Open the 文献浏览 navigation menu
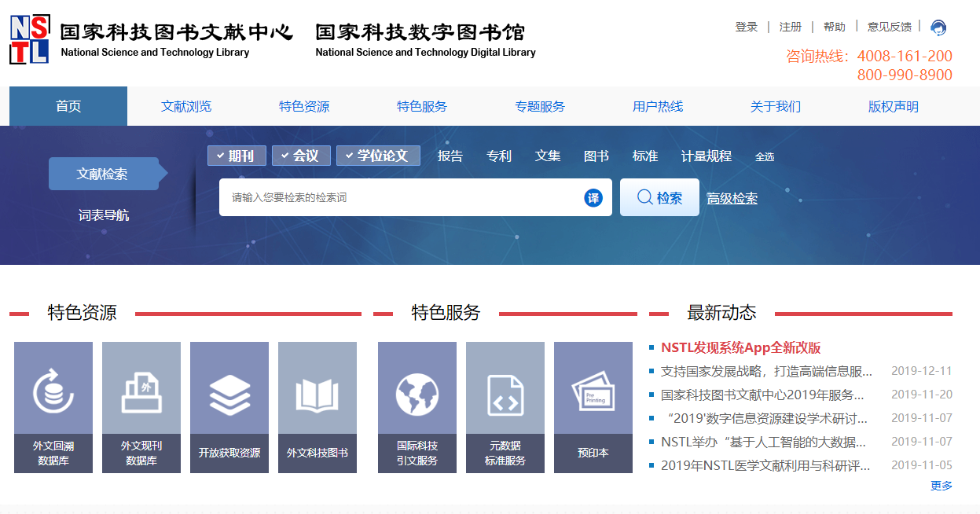980x514 pixels. (186, 106)
